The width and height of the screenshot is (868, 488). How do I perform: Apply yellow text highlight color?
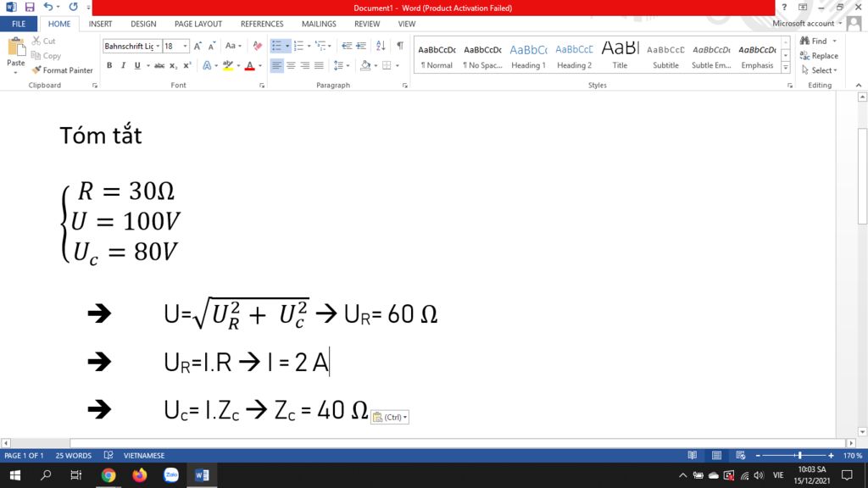(228, 65)
